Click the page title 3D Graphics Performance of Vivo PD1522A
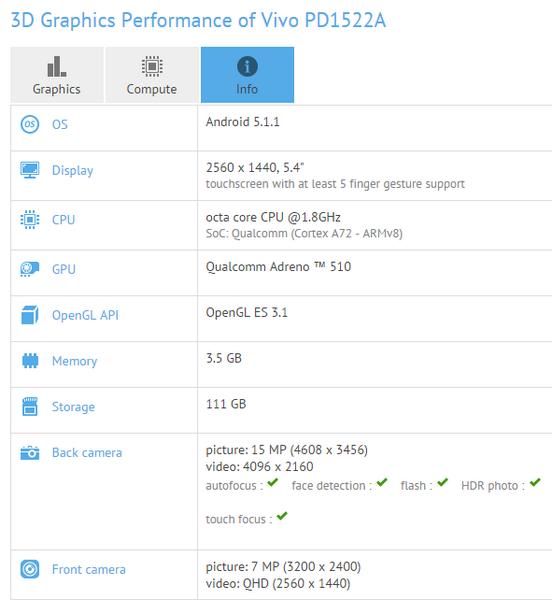552x600 pixels. [199, 20]
